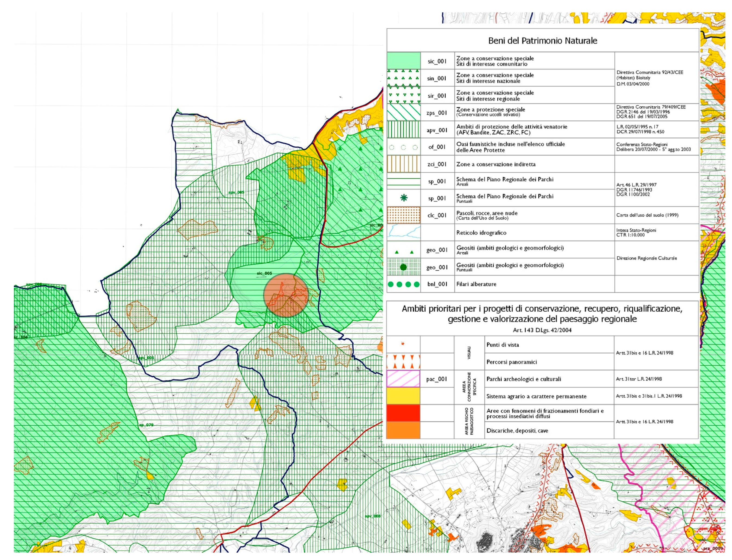The width and height of the screenshot is (732, 560).
Task: Click the zci_001 brown vertical lines swatch
Action: 404,164
